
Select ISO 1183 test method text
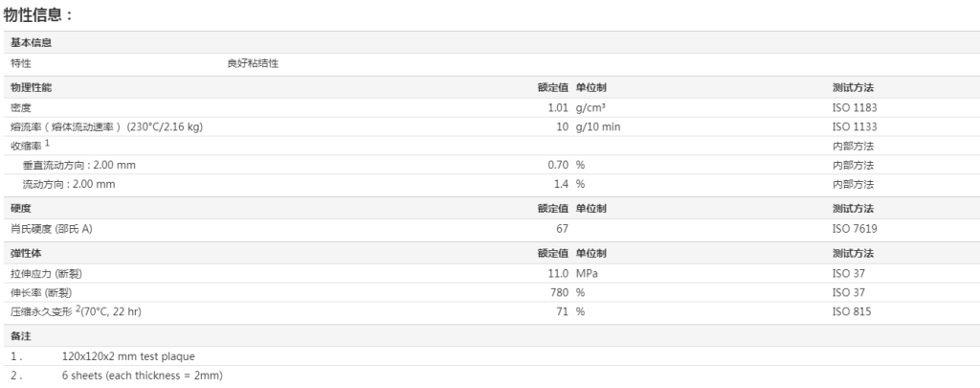(855, 107)
